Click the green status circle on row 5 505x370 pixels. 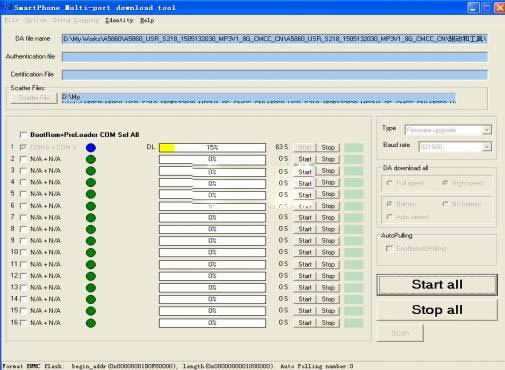coord(91,194)
